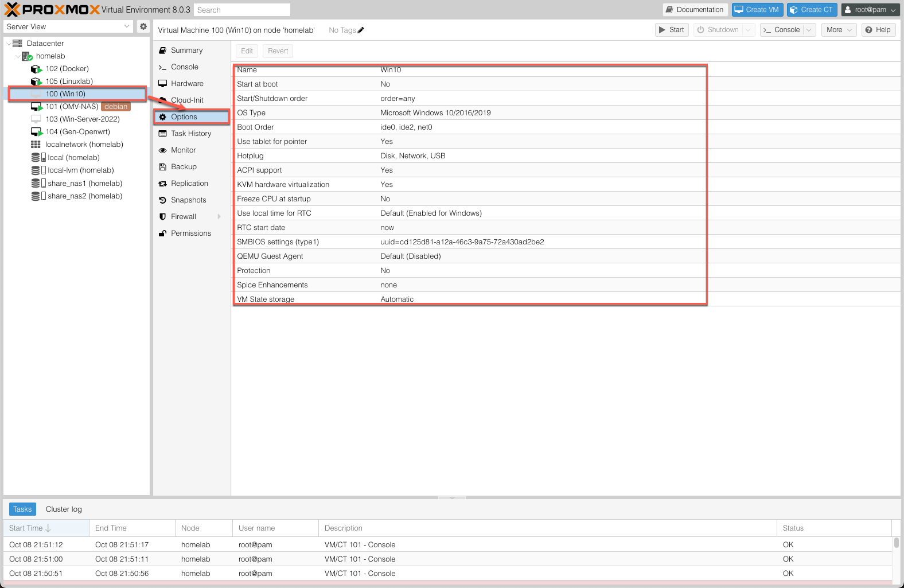The image size is (904, 588).
Task: Open the server view settings gear
Action: [x=143, y=26]
